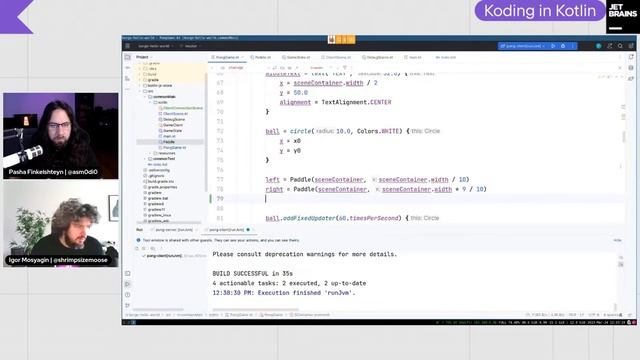
Task: Switch to the main.kt editor tab
Action: pos(413,58)
